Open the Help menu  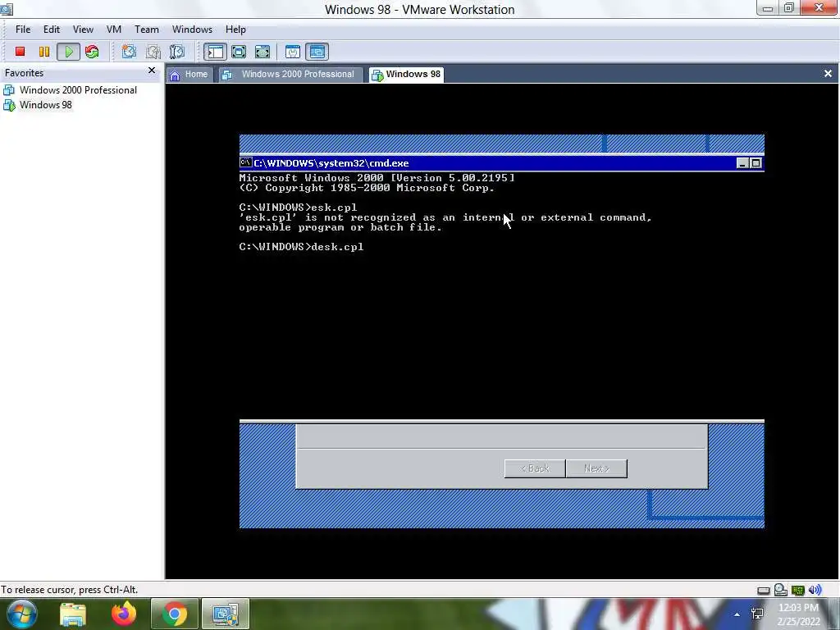point(235,30)
